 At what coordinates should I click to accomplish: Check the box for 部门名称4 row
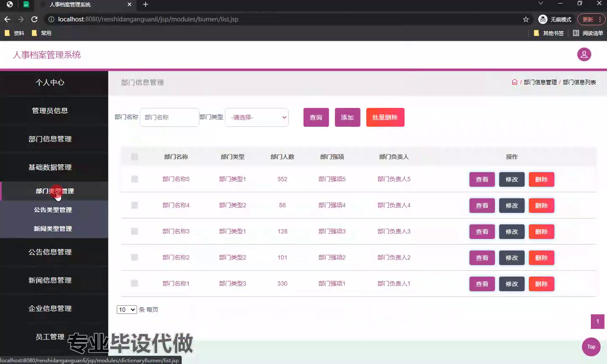pyautogui.click(x=134, y=205)
